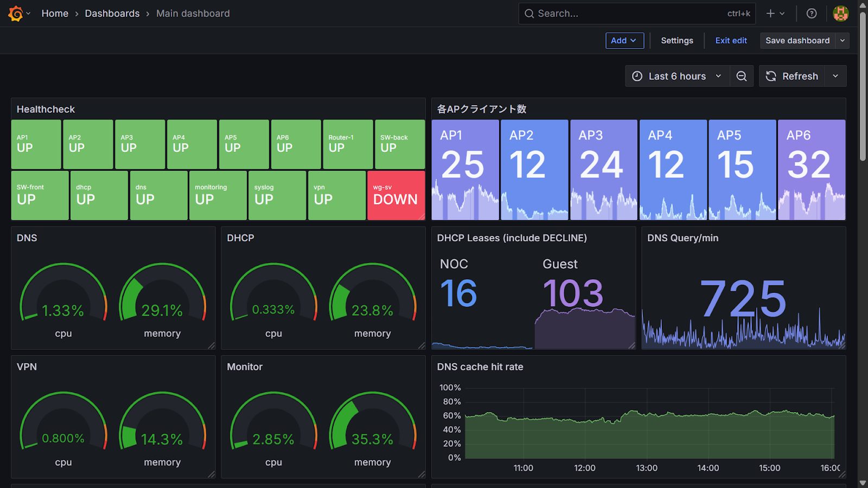Screen dimensions: 868x488
Task: Open the help question mark icon
Action: (x=812, y=14)
